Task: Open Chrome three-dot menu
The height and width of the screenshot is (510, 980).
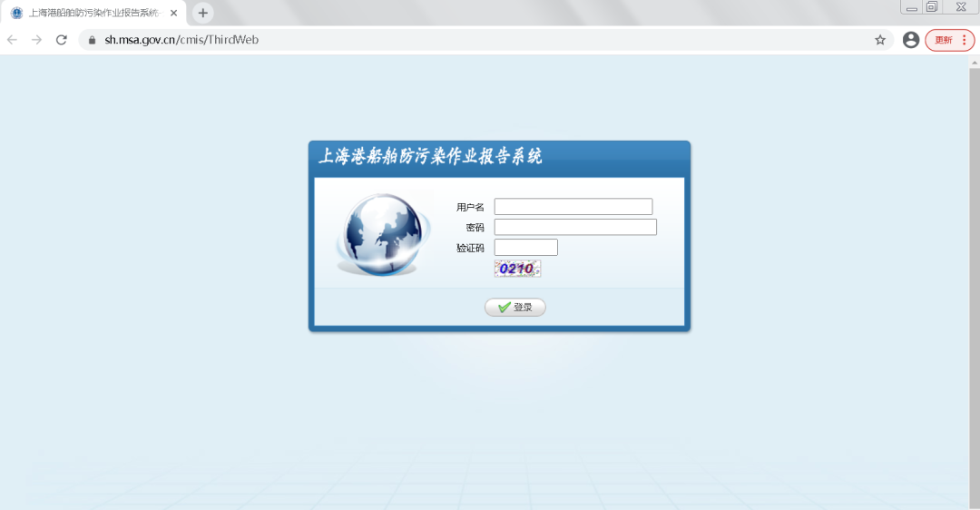Action: [x=965, y=40]
